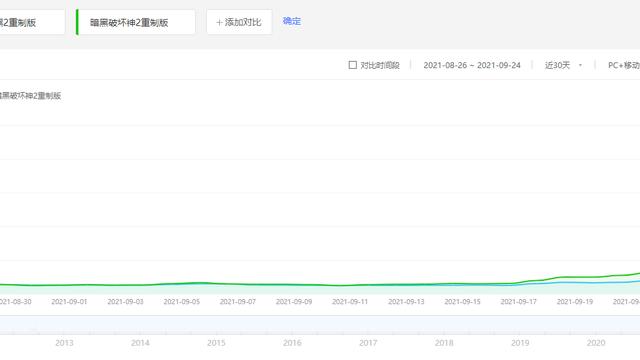The image size is (640, 360).
Task: Click the green trend line near 2021-09-19
Action: pos(575,277)
